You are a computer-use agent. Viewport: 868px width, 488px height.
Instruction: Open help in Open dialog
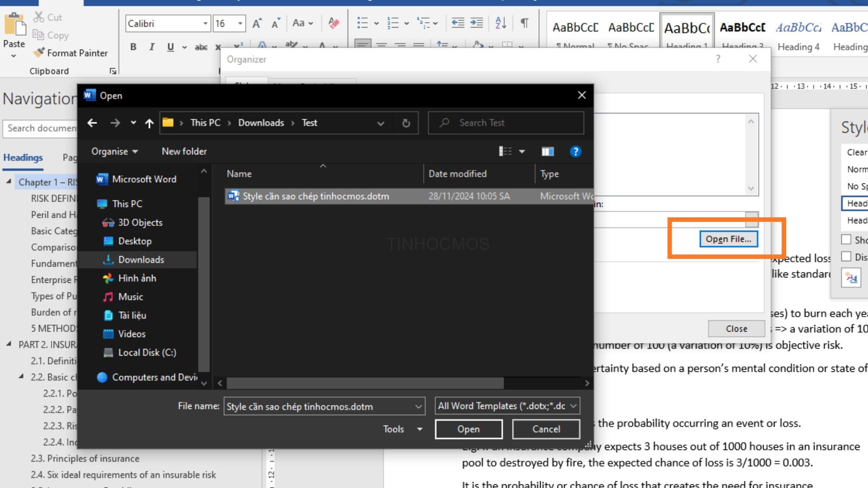pos(575,151)
